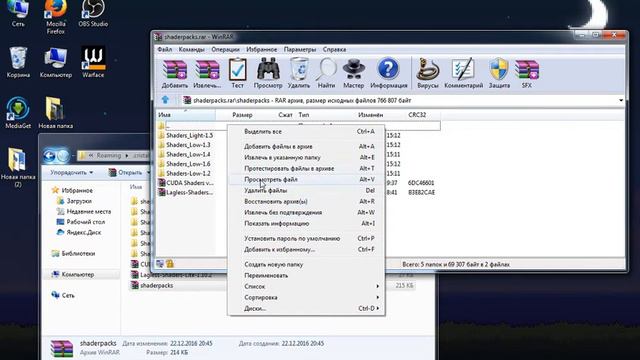
Task: Choose Создать новую папку entry
Action: click(306, 264)
